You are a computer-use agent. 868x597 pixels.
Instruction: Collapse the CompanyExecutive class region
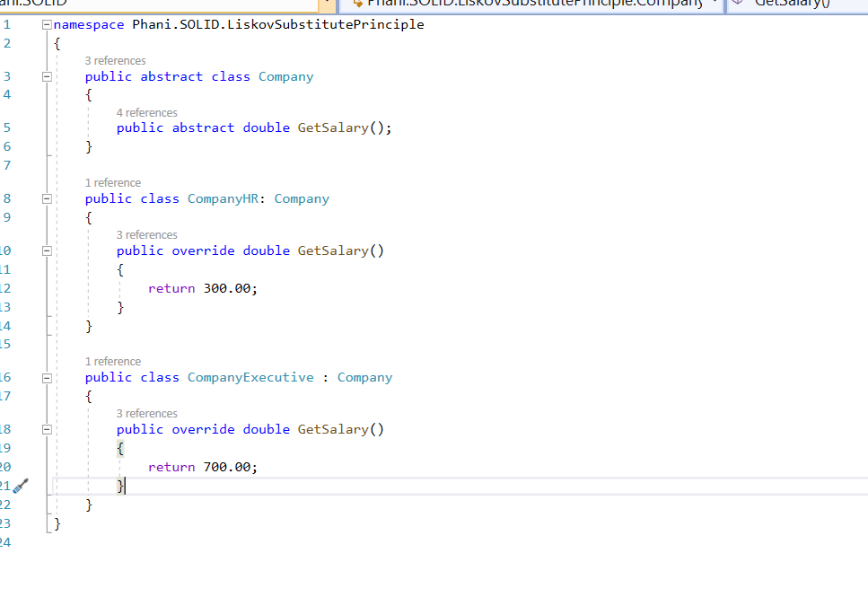tap(47, 377)
